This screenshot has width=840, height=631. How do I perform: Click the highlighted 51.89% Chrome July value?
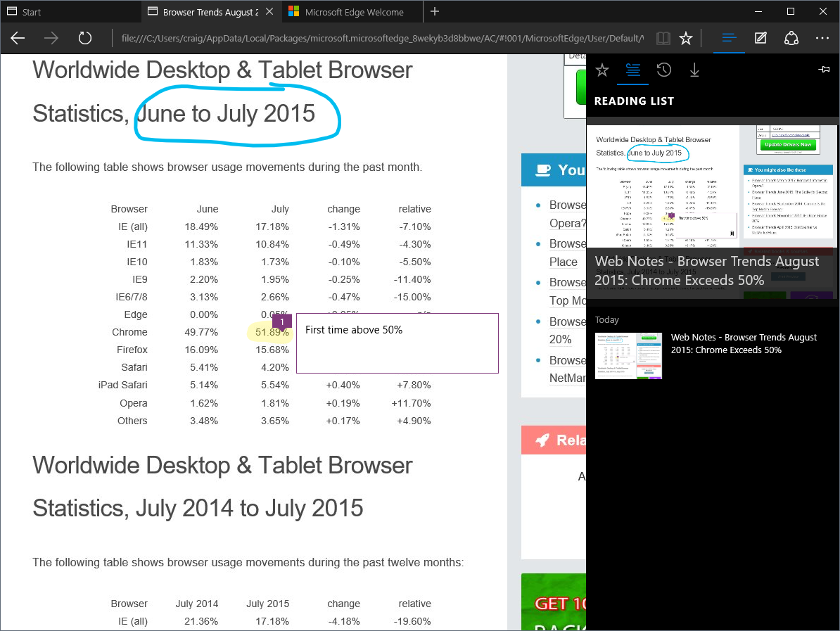click(x=271, y=332)
